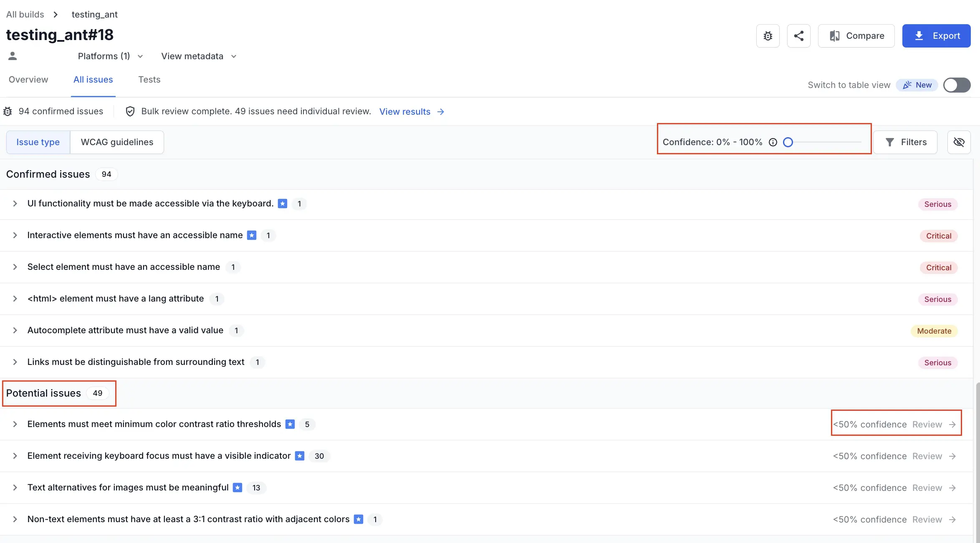Click star badge beside color contrast issue
Viewport: 980px width, 543px height.
pos(290,424)
